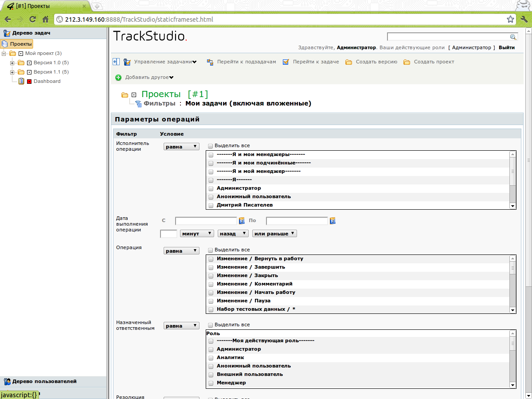532x399 pixels.
Task: Check 'Выделить все' for Исполнитель операции
Action: click(211, 146)
